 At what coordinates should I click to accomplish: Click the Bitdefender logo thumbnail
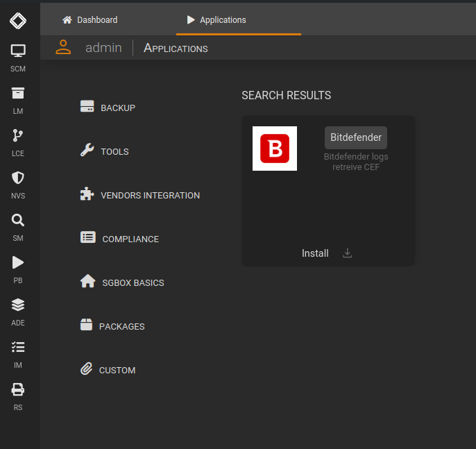[275, 149]
